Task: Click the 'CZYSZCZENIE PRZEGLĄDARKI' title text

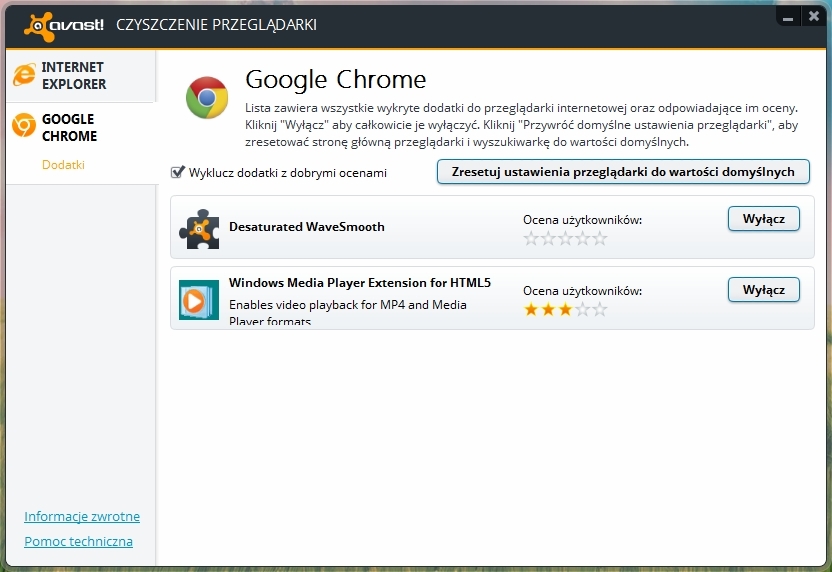Action: (x=216, y=25)
